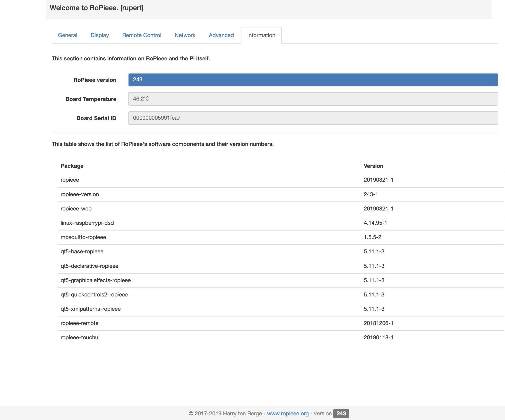
Task: Click the 243 version badge in footer
Action: coord(341,413)
